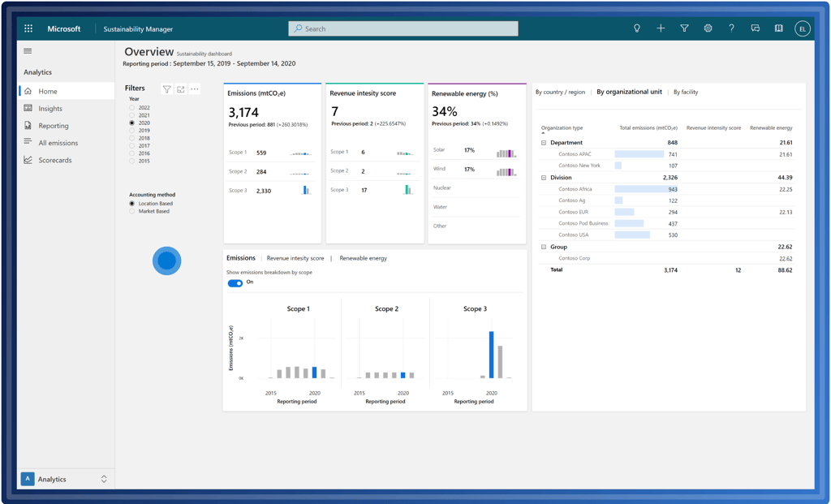Screen dimensions: 831x504
Task: Click the Contoso APAC emissions bar
Action: coord(639,154)
